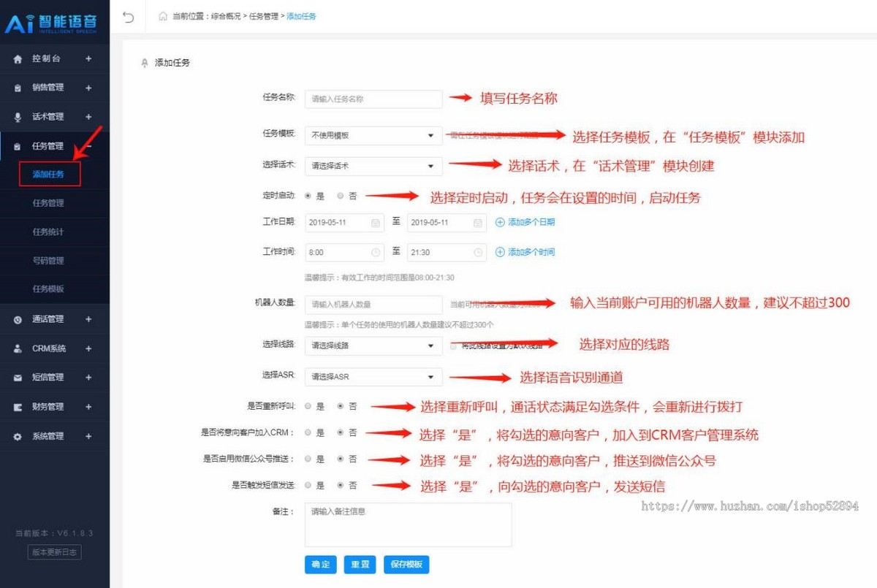Open the 选择话术 dropdown

tap(373, 166)
